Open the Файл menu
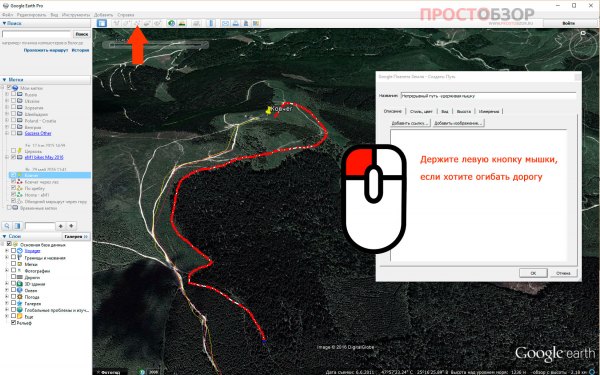600x375 pixels. tap(7, 15)
